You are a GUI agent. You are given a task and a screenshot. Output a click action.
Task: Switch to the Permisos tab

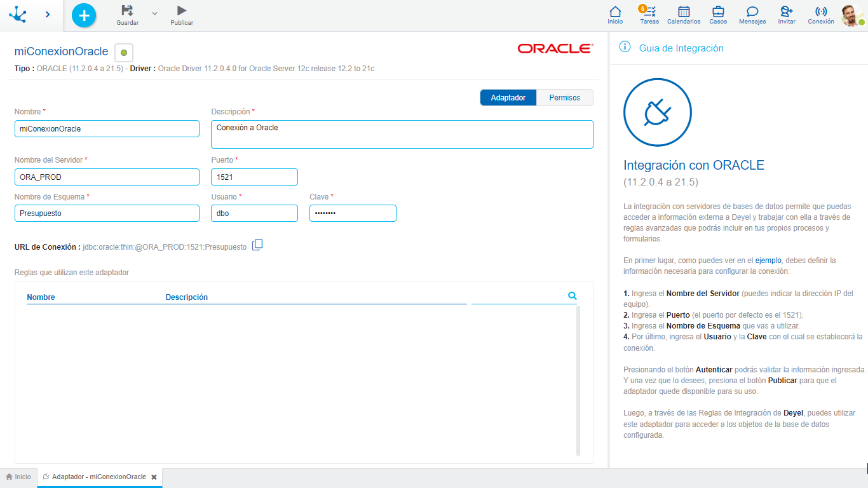pyautogui.click(x=565, y=98)
